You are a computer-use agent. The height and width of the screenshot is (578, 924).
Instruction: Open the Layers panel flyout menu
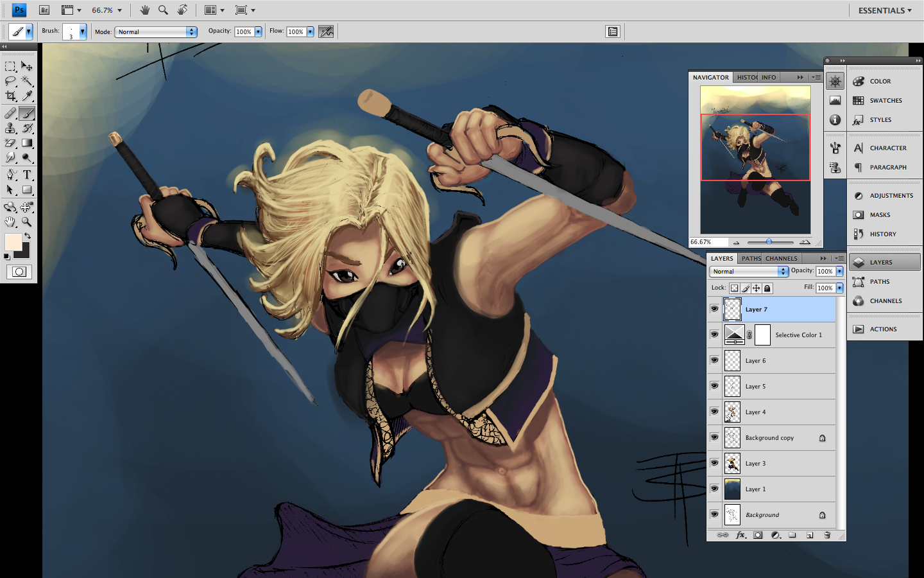coord(839,258)
